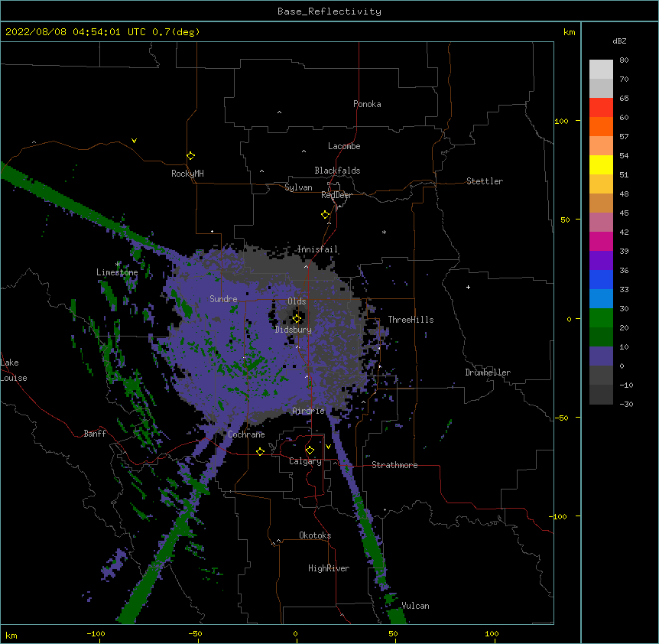Click the yellow diamond marker above RockyMH
659x644 pixels.
point(190,156)
